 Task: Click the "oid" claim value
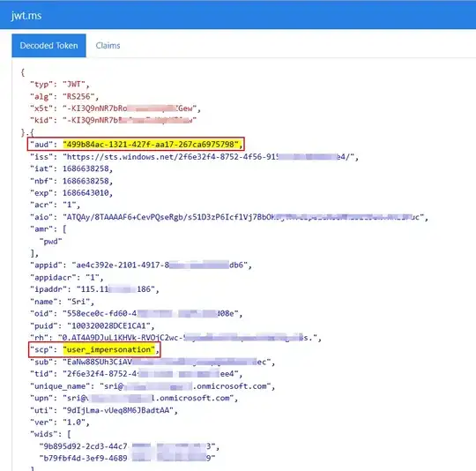pyautogui.click(x=151, y=313)
